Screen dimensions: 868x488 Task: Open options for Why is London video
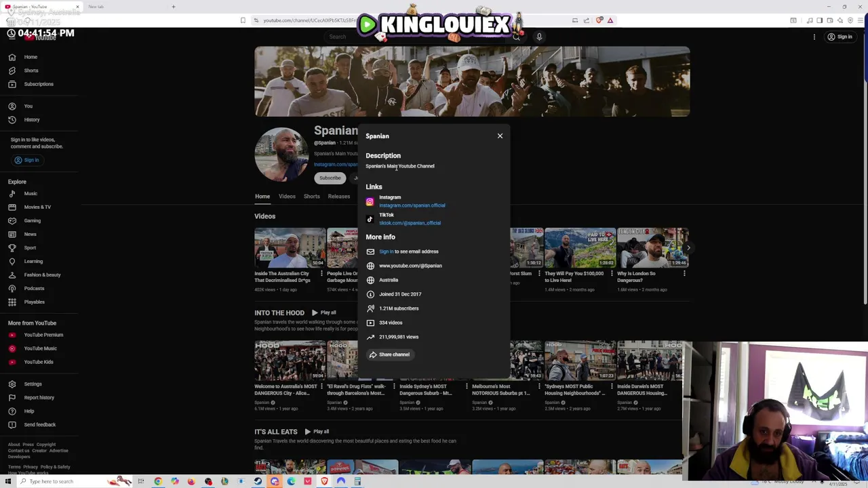tap(684, 274)
